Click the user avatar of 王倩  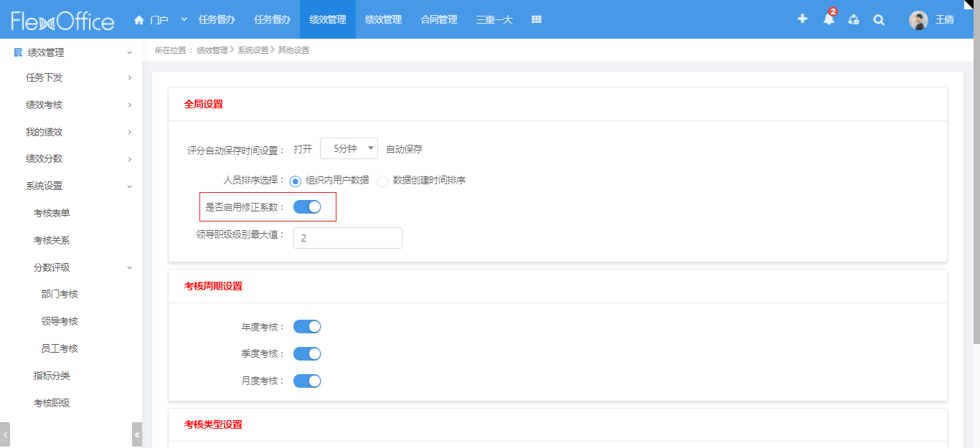[918, 20]
